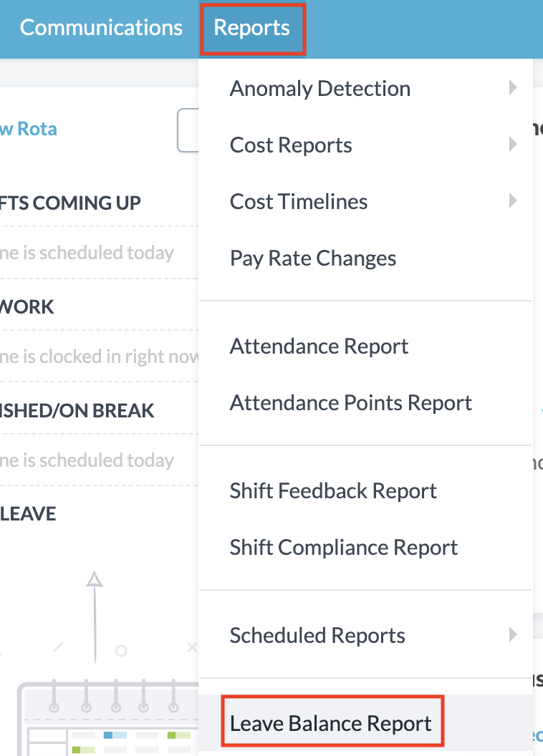This screenshot has height=756, width=543.
Task: Open the Attendance Report
Action: 319,346
